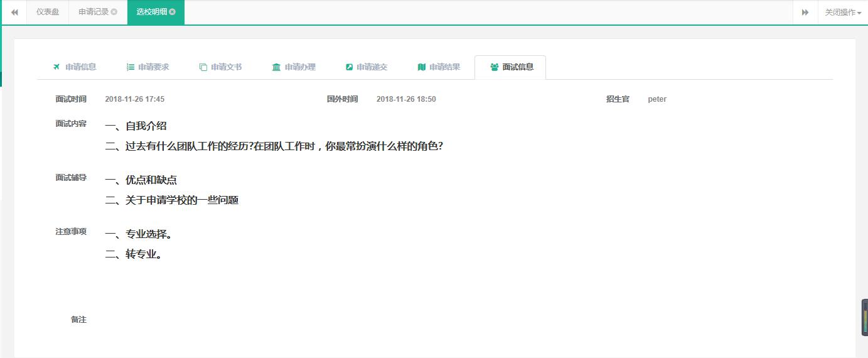Switch to the 仪表盘 tab
Viewport: 868px width, 358px height.
(x=48, y=12)
